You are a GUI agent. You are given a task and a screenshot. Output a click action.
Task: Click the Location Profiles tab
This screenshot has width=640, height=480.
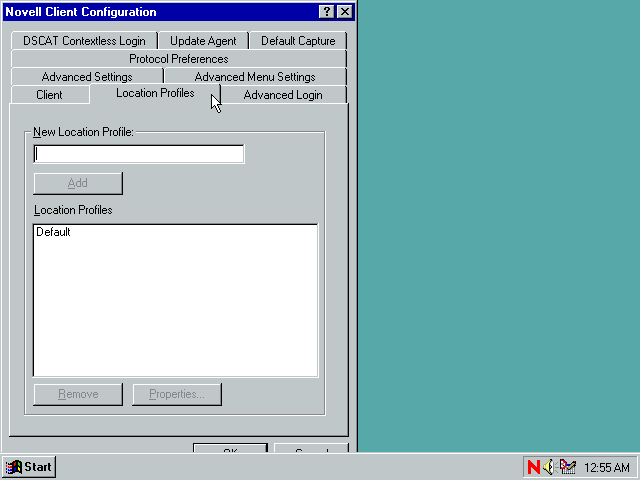pyautogui.click(x=155, y=93)
